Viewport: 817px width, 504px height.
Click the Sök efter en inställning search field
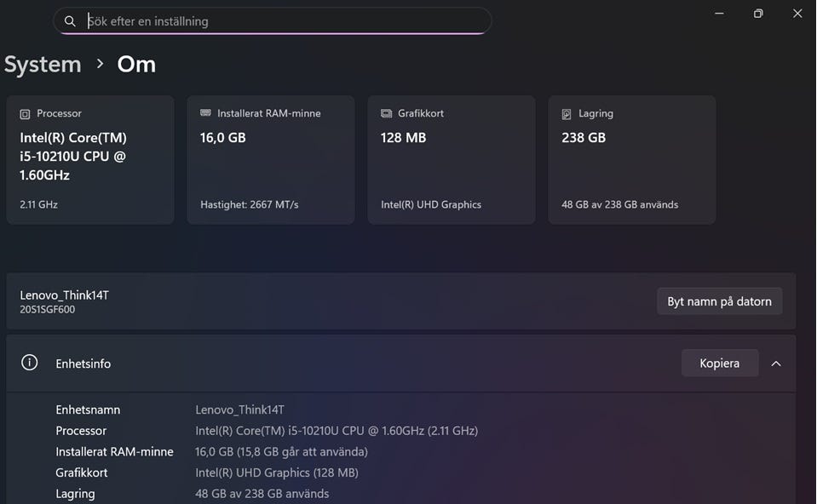pos(273,21)
